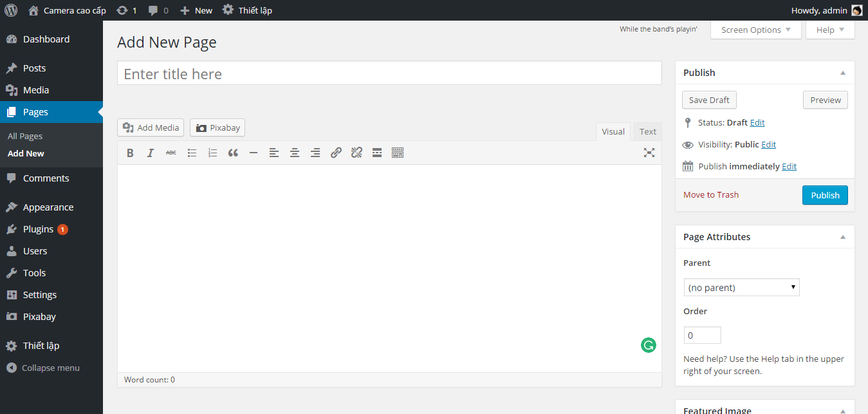Click the page title input field
The image size is (868, 414).
(389, 73)
